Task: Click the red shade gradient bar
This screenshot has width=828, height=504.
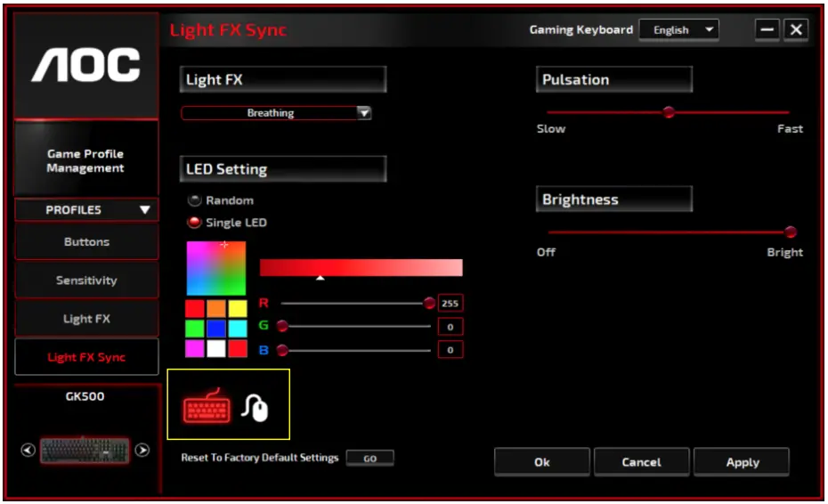Action: pos(361,268)
